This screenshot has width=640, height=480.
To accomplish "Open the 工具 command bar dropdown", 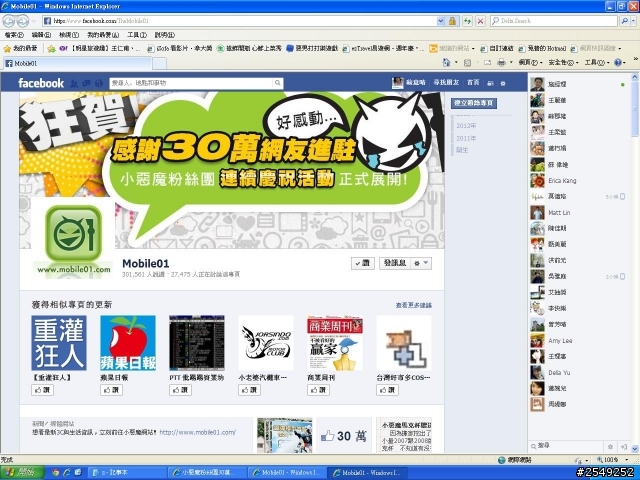I will (596, 62).
